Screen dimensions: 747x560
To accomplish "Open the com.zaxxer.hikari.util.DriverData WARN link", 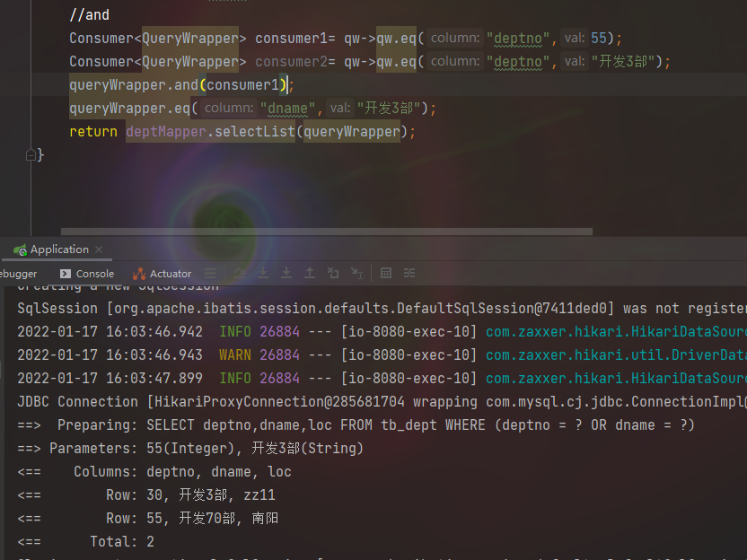I will click(x=616, y=354).
